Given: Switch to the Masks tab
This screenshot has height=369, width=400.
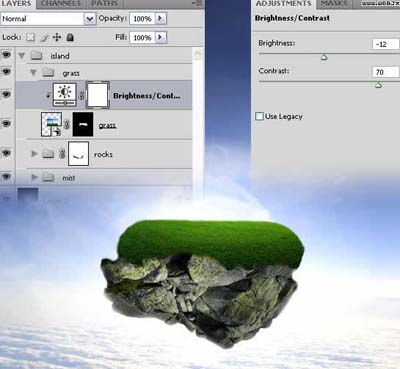Looking at the screenshot, I should tap(334, 3).
